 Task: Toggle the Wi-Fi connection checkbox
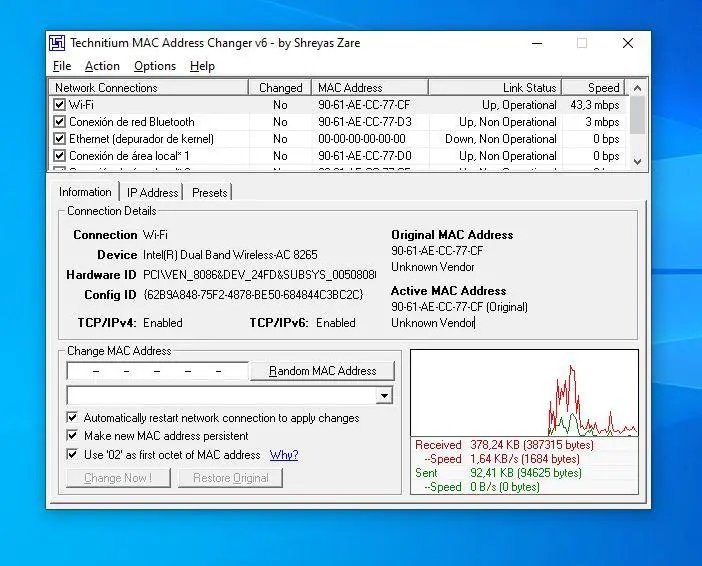(59, 105)
